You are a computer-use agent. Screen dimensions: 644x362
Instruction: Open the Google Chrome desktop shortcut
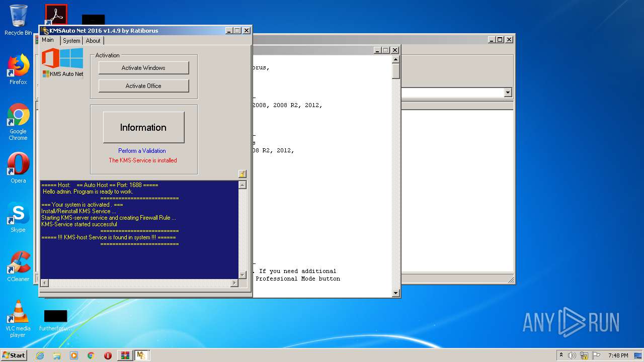pyautogui.click(x=18, y=122)
